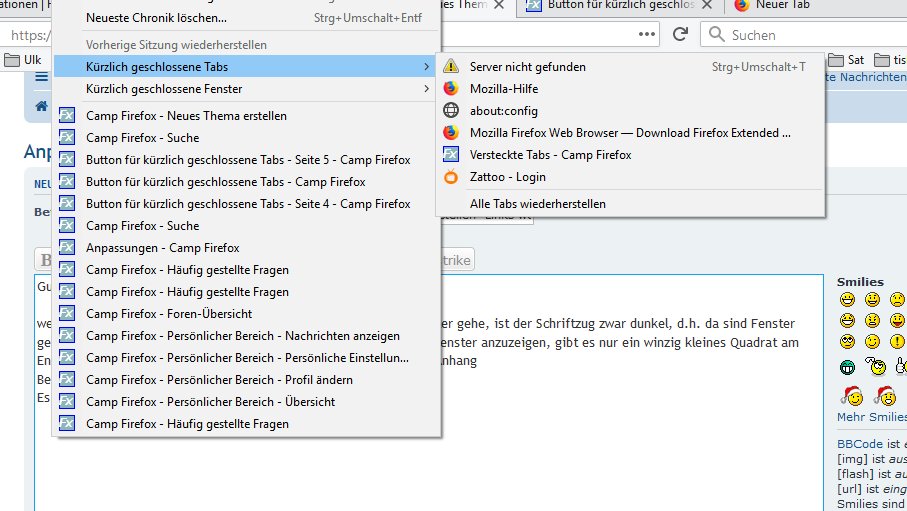
Task: Click the Firefox icon beside Mozilla-Hilfe
Action: tap(451, 89)
